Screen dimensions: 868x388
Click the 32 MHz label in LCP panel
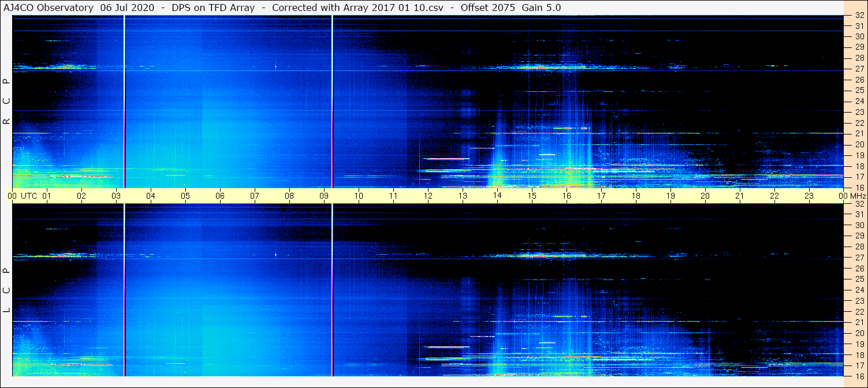click(x=859, y=204)
